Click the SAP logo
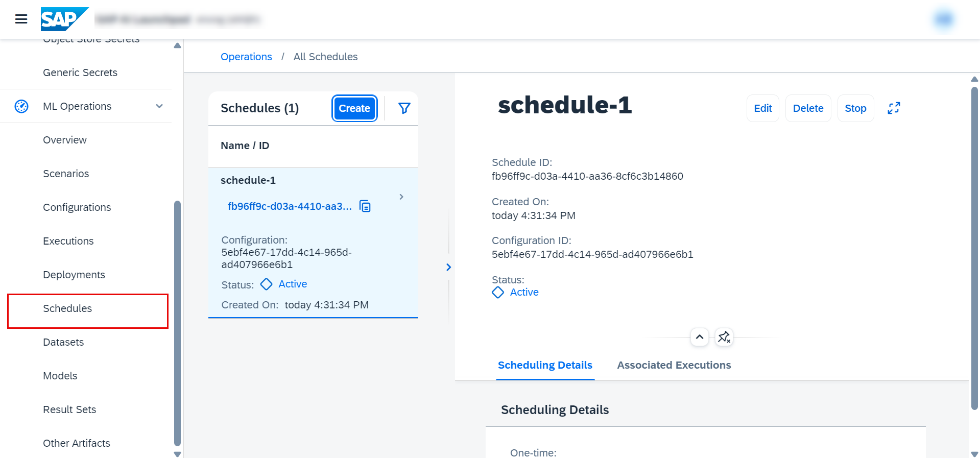980x458 pixels. pos(63,19)
